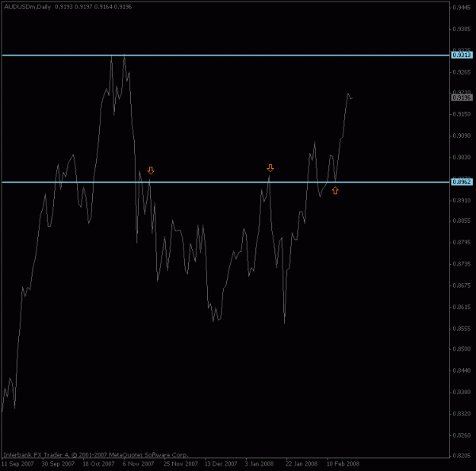Click the 0.8855 price axis label
Screen dimensions: 476x471
pos(462,221)
